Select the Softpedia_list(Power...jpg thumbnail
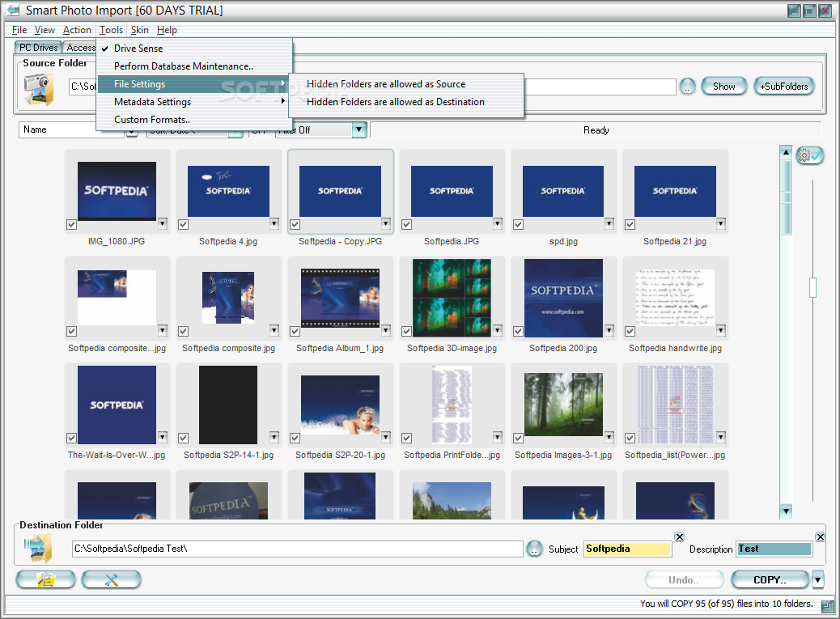840x619 pixels. 675,405
